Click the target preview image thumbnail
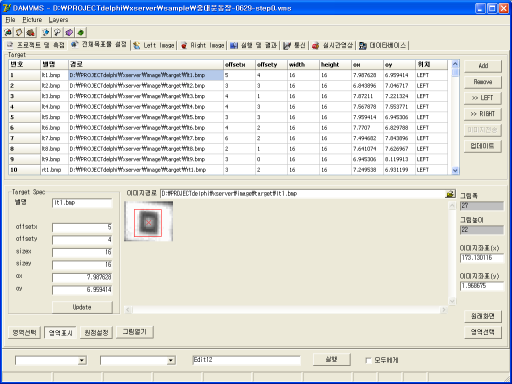 point(148,221)
